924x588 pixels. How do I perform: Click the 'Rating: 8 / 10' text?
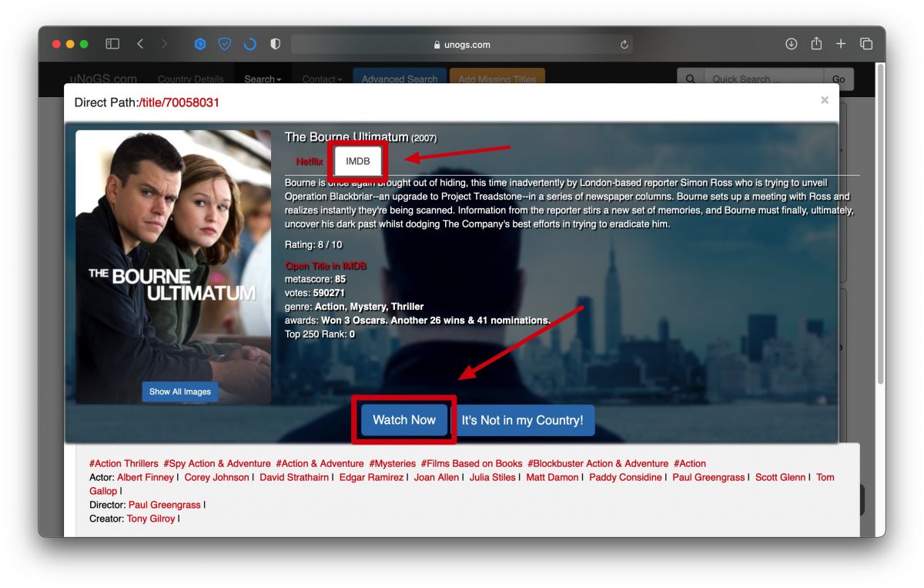pos(313,245)
